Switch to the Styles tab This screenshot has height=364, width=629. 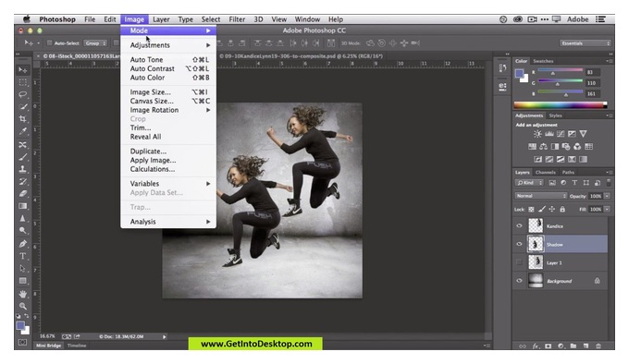pos(555,115)
